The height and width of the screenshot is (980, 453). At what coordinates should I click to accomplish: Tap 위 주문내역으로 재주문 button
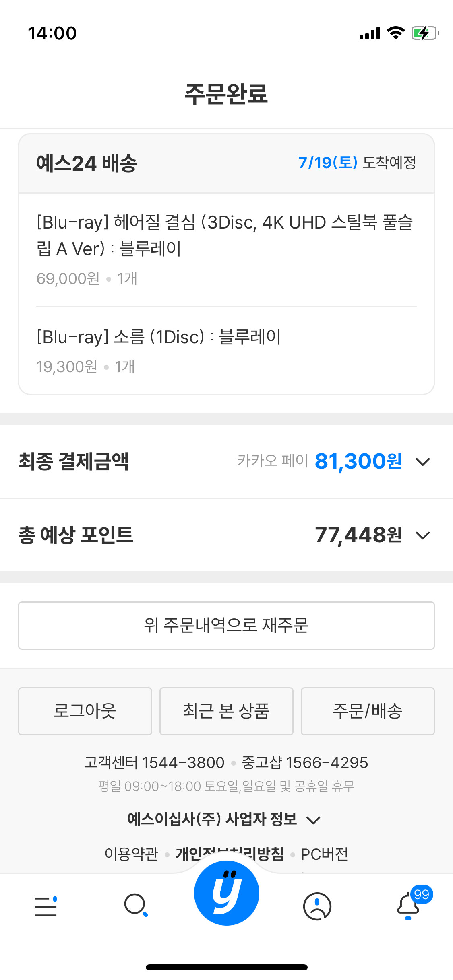(x=226, y=625)
